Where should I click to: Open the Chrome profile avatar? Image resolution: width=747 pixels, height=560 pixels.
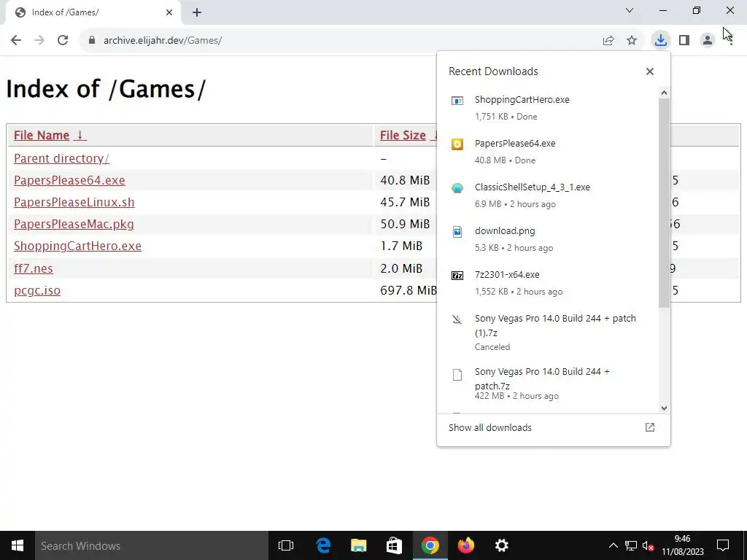708,41
